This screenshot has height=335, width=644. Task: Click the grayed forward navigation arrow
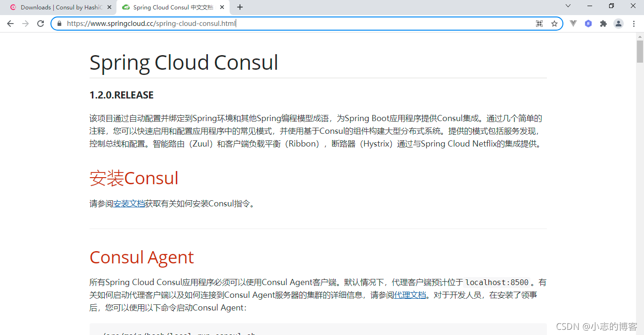pyautogui.click(x=25, y=23)
